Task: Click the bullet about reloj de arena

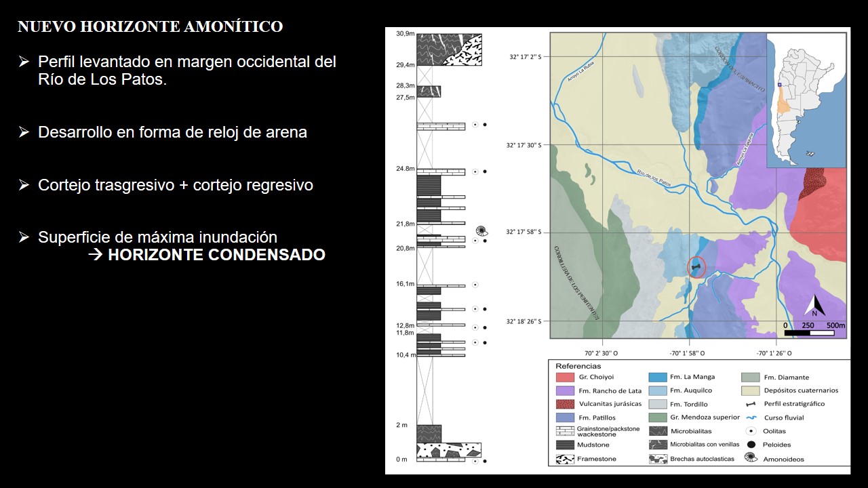Action: pos(172,132)
